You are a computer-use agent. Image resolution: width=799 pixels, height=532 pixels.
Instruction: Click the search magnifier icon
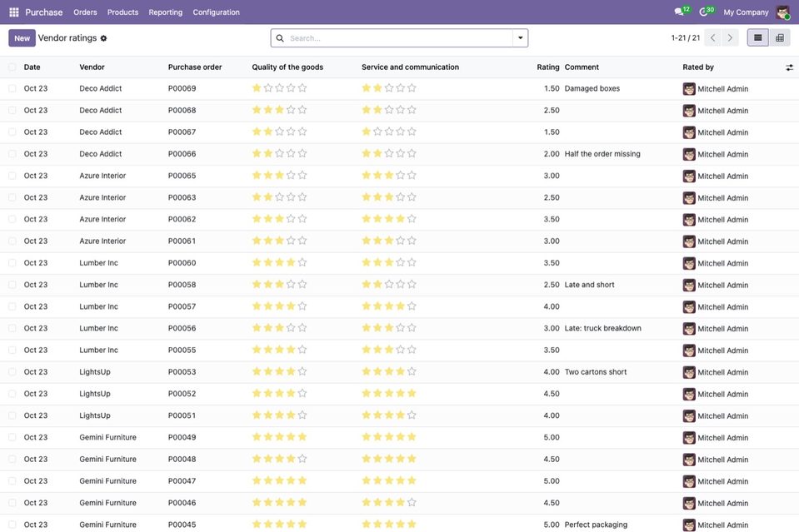(280, 38)
